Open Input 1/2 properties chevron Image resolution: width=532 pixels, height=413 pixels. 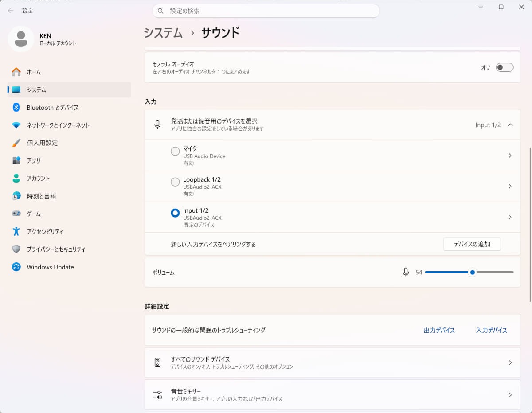[x=510, y=217]
